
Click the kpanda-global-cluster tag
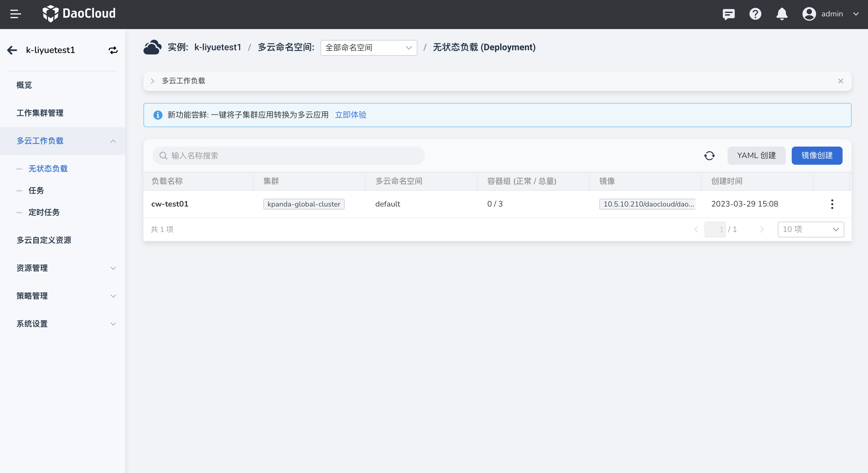(304, 204)
